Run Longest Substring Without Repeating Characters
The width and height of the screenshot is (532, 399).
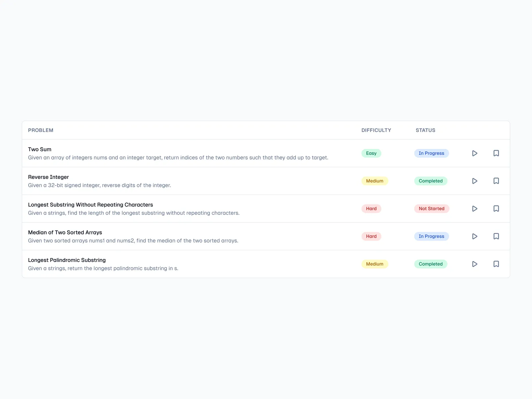click(474, 208)
